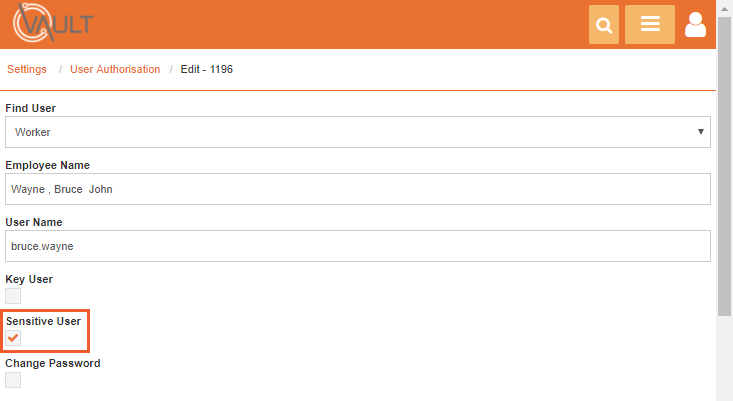Click the Key User label
Viewport: 733px width, 401px height.
[x=29, y=279]
